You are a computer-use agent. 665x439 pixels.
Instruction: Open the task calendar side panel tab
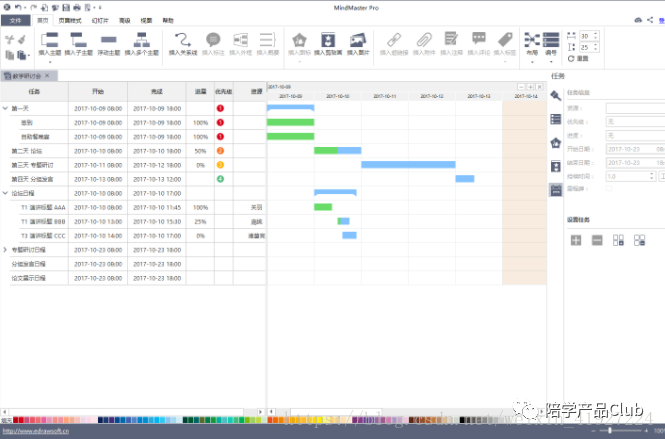tap(556, 190)
